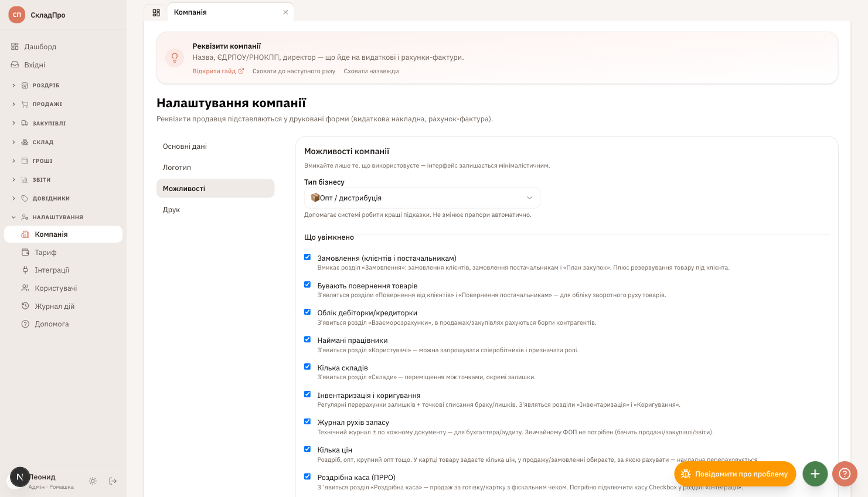Viewport: 868px width, 497px height.
Task: Click the Налаштування section icon
Action: [x=25, y=217]
